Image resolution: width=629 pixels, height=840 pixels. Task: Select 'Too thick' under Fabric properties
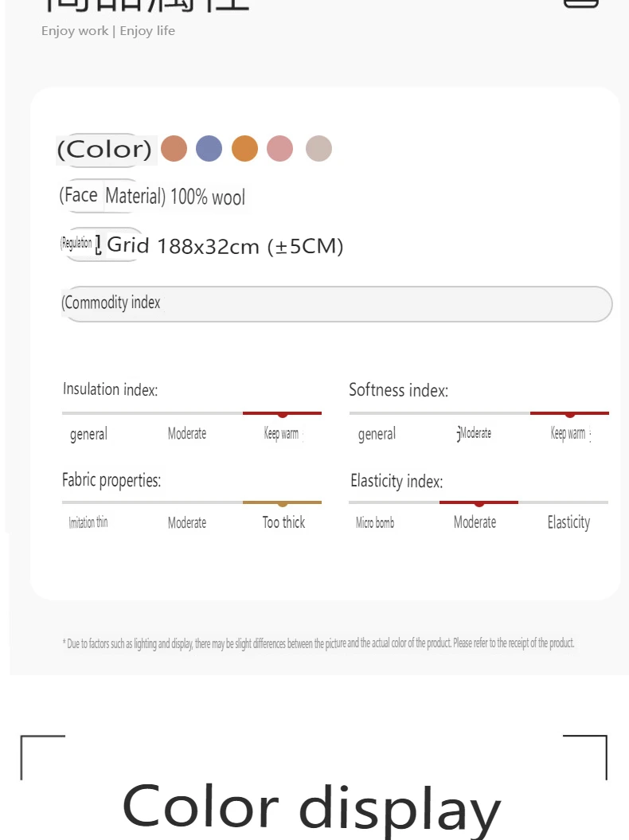(x=283, y=522)
